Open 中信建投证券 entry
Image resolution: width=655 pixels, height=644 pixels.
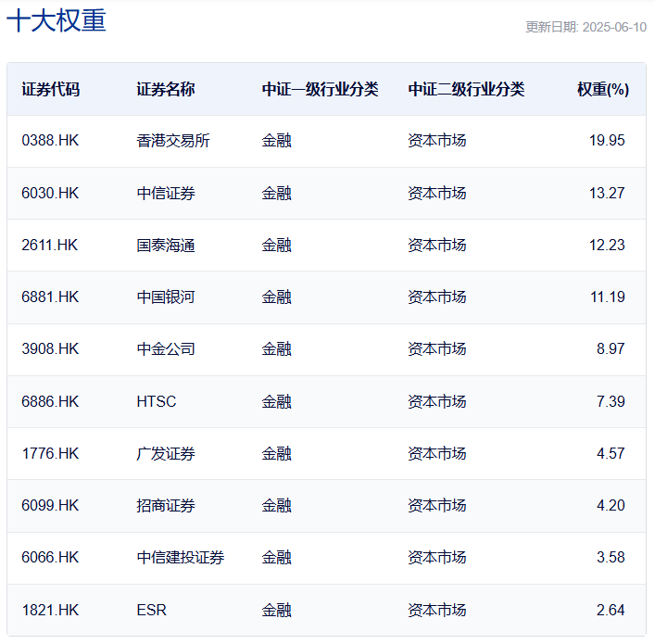pos(181,558)
